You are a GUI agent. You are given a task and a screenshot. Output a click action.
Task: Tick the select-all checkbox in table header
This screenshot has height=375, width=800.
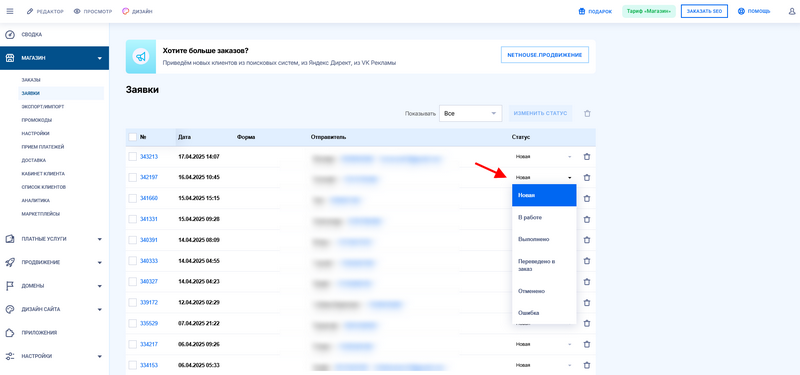(133, 137)
